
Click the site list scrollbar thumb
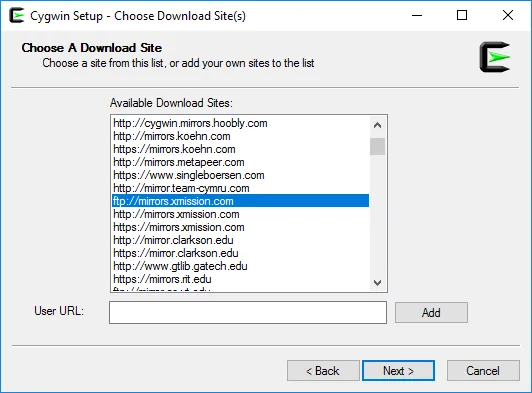[377, 146]
